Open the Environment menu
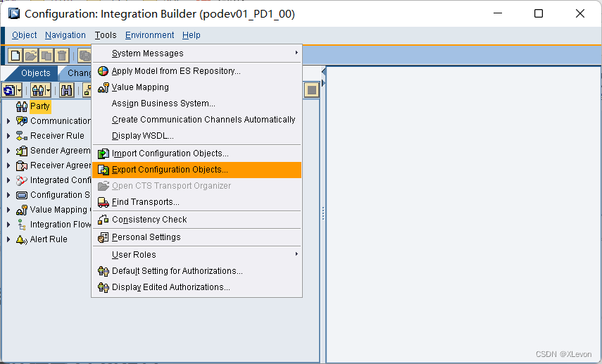Viewport: 602px width, 364px height. 149,35
